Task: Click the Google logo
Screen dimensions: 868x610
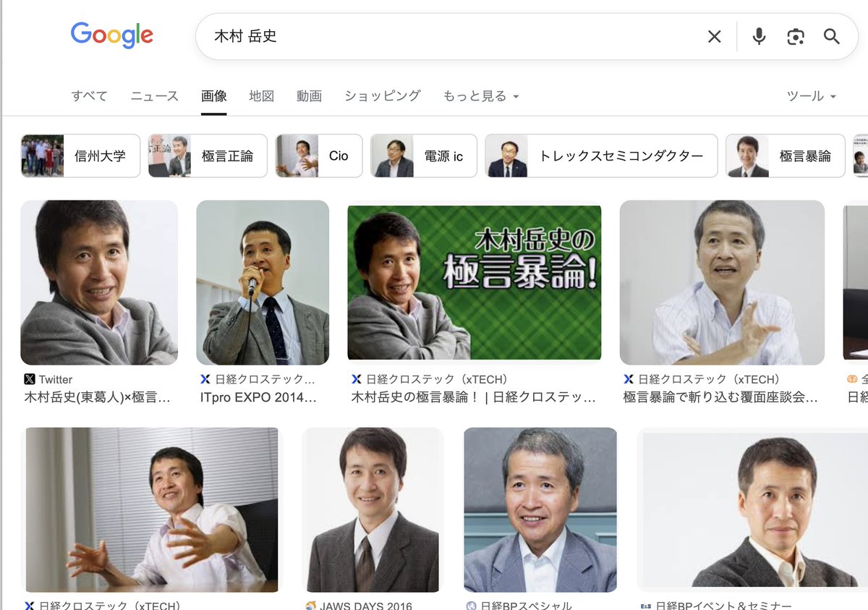Action: tap(111, 34)
